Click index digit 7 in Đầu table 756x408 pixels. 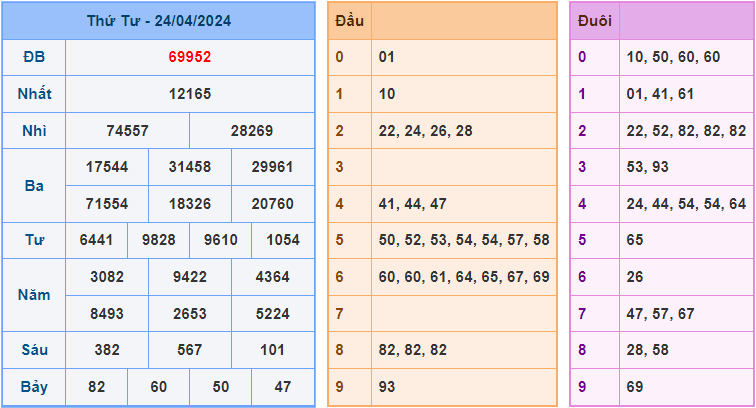click(x=339, y=314)
